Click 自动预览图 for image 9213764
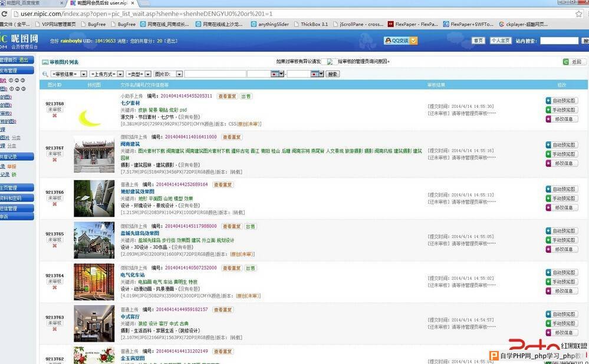 (x=561, y=273)
